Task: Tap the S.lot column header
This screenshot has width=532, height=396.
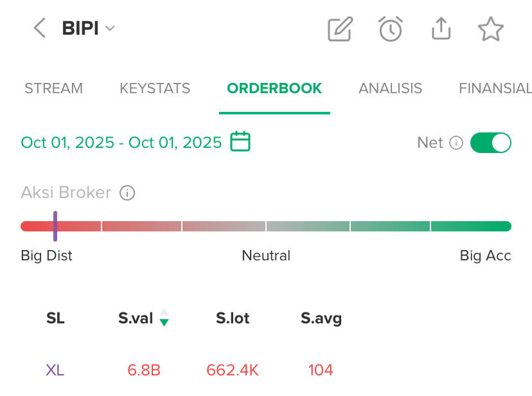Action: pos(233,318)
